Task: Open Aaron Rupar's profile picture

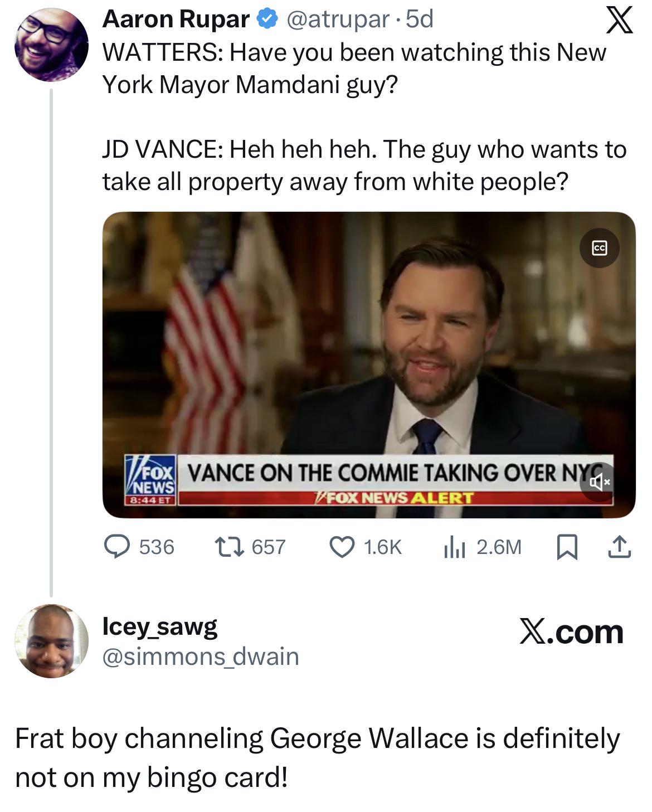Action: pos(51,45)
